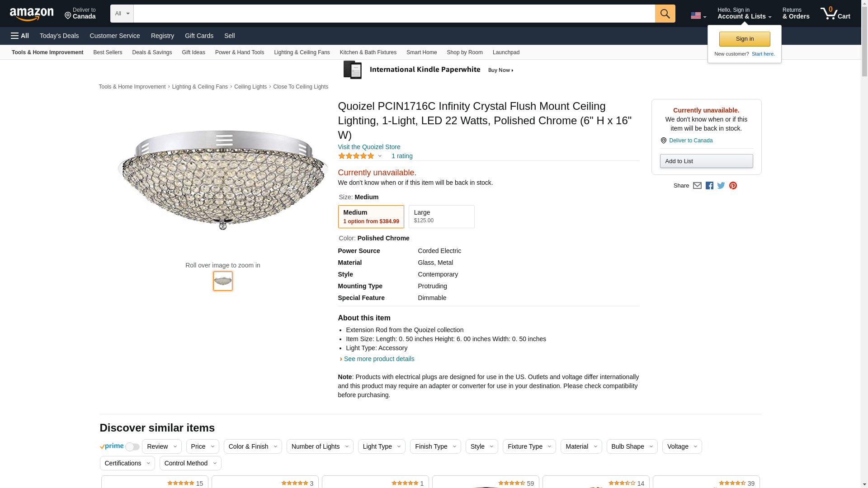This screenshot has height=488, width=868.
Task: Open the All hamburger menu
Action: (20, 36)
